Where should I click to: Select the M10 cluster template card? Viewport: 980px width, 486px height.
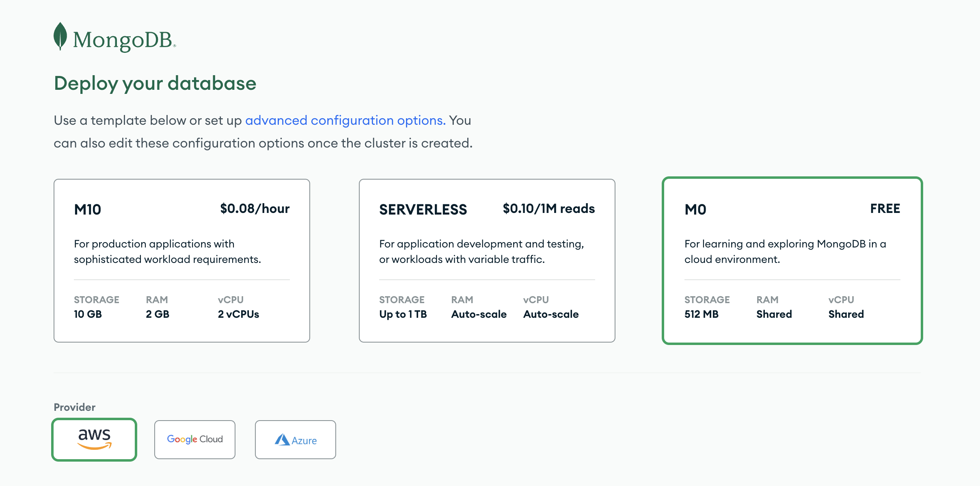tap(182, 260)
